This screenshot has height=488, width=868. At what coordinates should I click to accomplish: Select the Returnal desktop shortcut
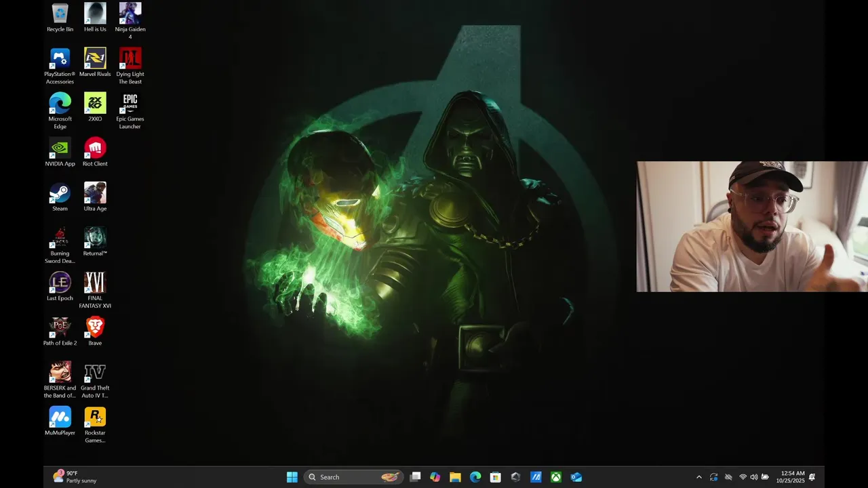(95, 241)
